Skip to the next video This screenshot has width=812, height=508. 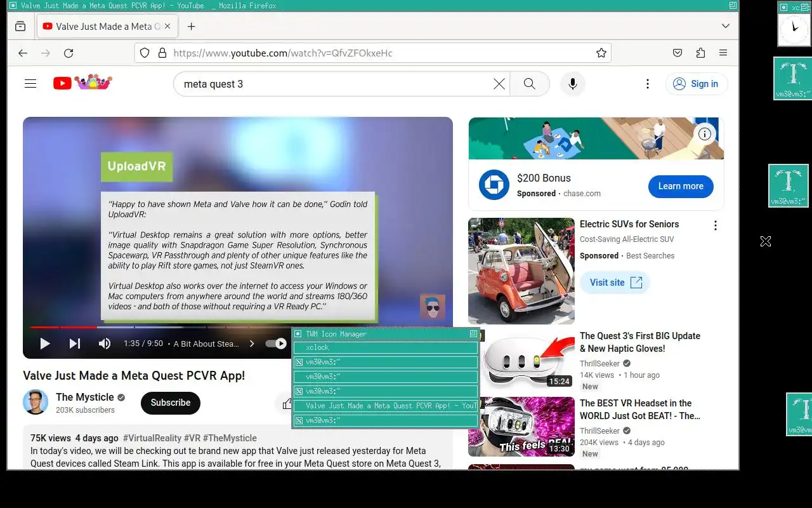pyautogui.click(x=75, y=344)
